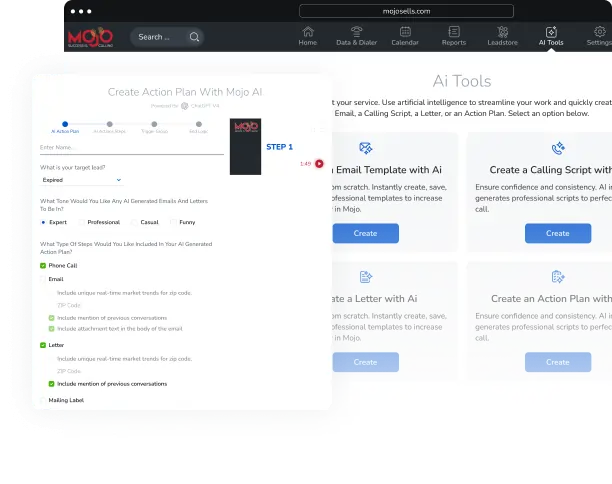
Task: Click the Enter Name field
Action: click(132, 148)
